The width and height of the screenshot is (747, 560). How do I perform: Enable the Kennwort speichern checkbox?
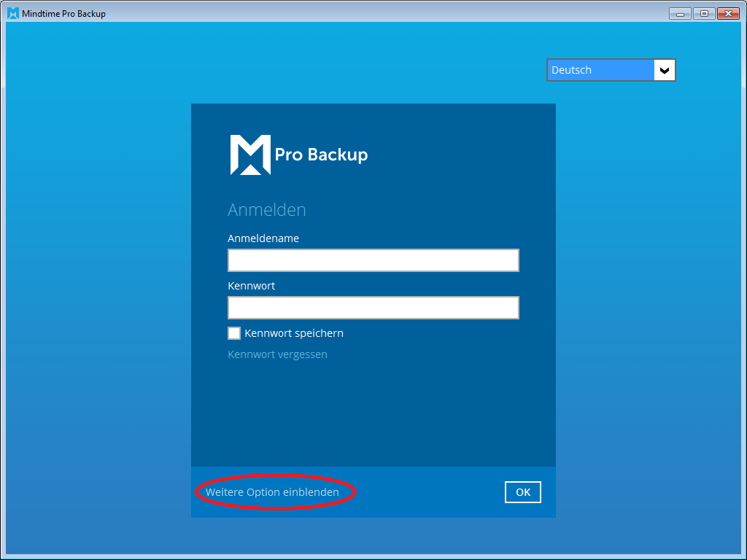(234, 332)
